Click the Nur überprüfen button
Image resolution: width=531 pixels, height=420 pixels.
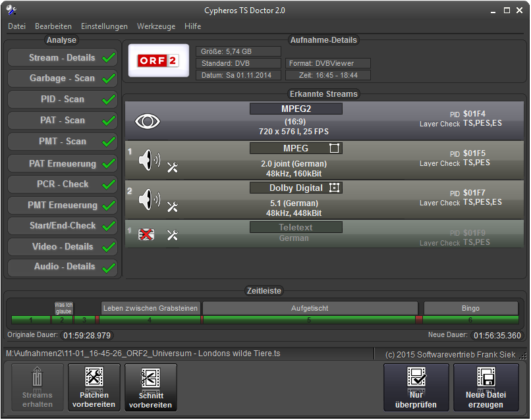pos(416,387)
